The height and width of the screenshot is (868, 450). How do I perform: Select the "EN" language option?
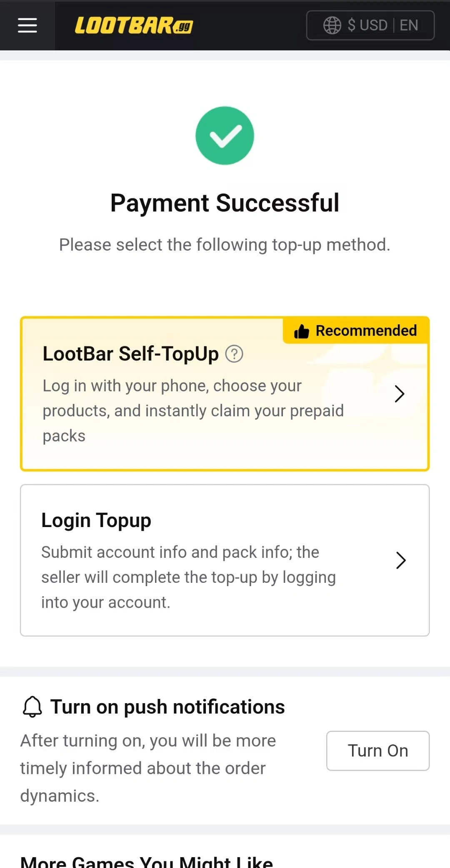coord(409,25)
